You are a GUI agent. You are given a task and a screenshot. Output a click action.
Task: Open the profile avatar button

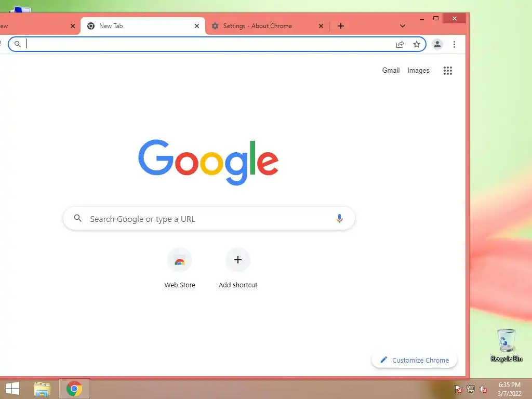click(437, 44)
